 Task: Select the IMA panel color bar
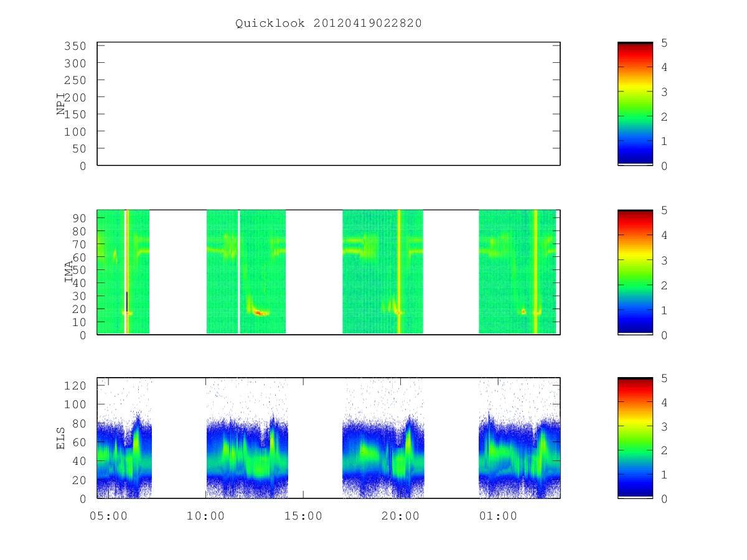[x=635, y=272]
